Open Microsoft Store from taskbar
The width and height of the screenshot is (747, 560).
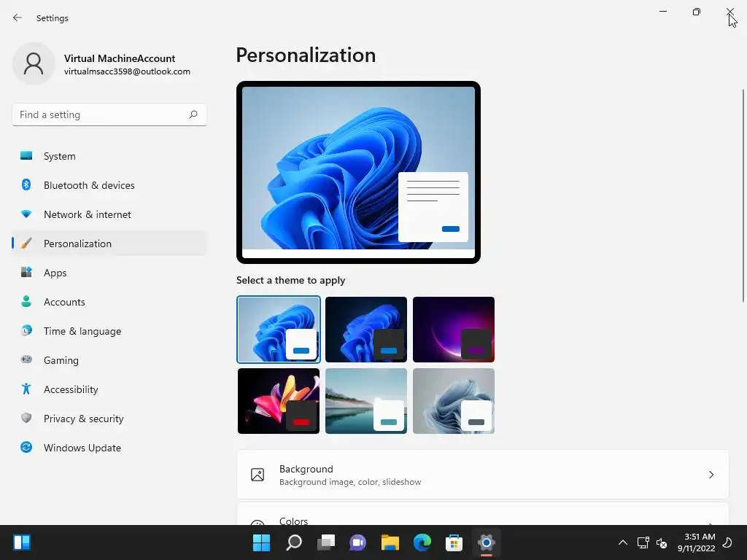click(454, 542)
